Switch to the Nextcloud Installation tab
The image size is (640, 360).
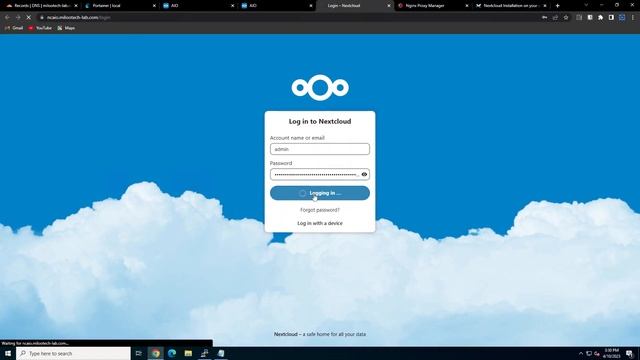point(510,6)
